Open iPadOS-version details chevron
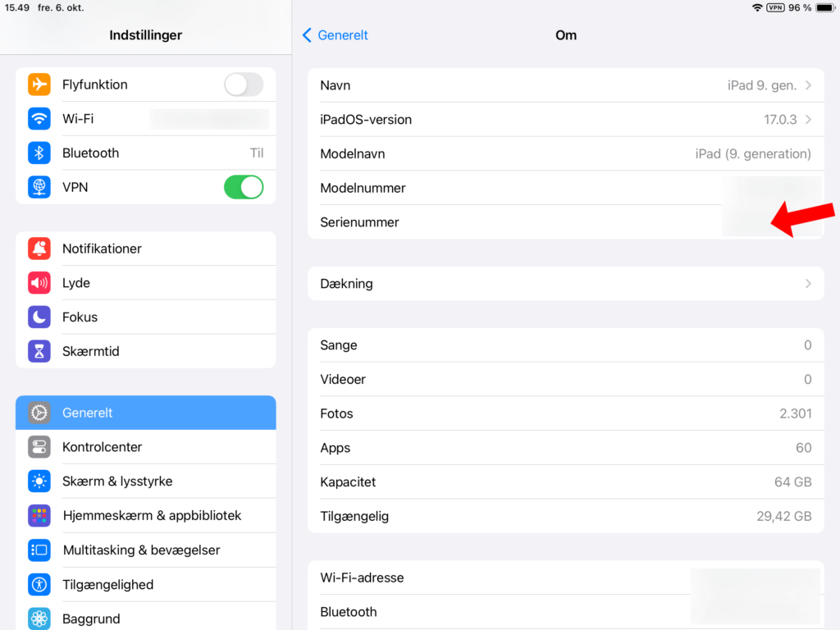Screen dimensions: 840x630 tap(808, 120)
